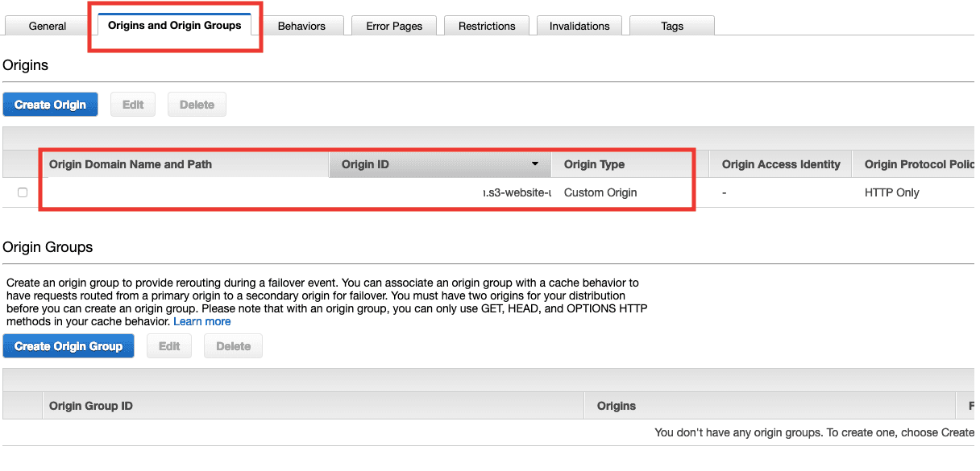Switch to the Invalidations tab
This screenshot has width=980, height=471.
(579, 26)
